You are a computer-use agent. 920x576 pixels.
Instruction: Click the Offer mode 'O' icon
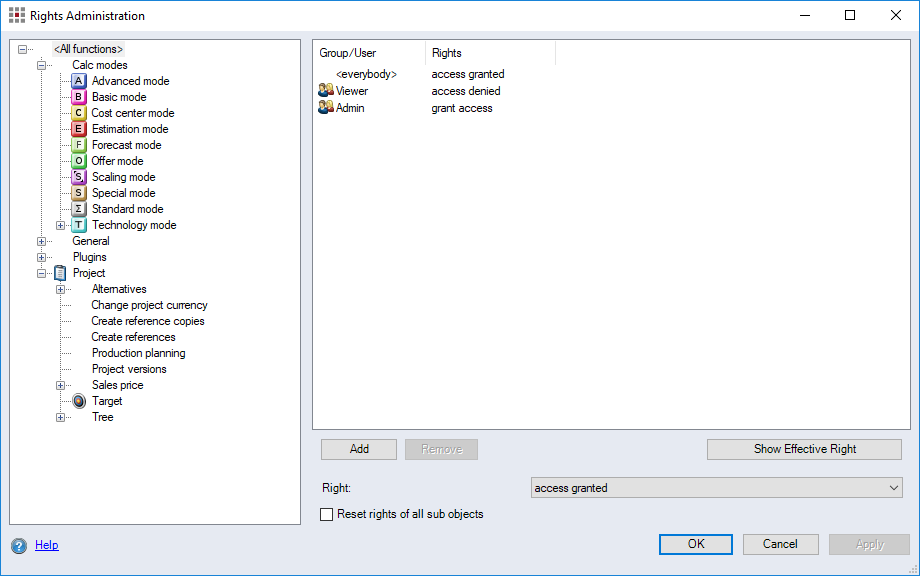[x=79, y=161]
